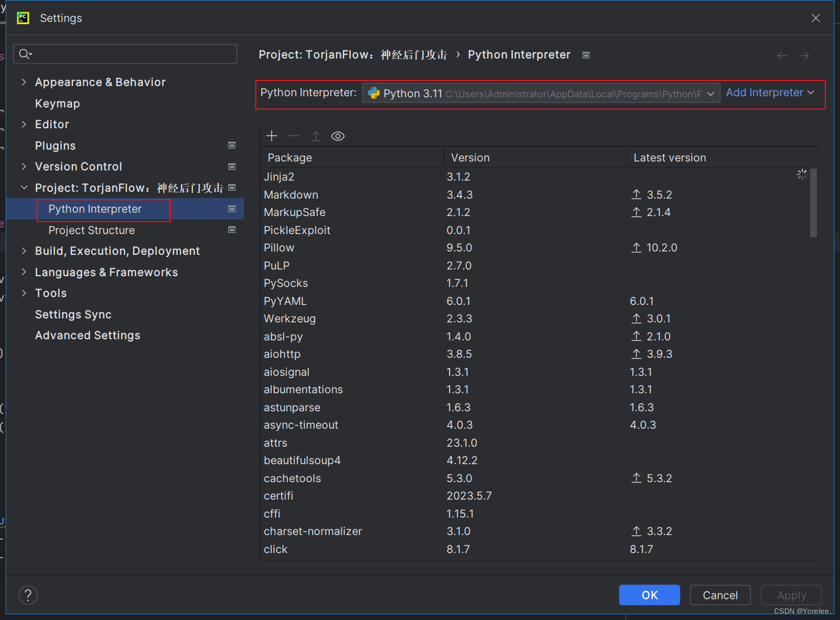The width and height of the screenshot is (840, 620).
Task: Select the albumentations package row
Action: [535, 389]
